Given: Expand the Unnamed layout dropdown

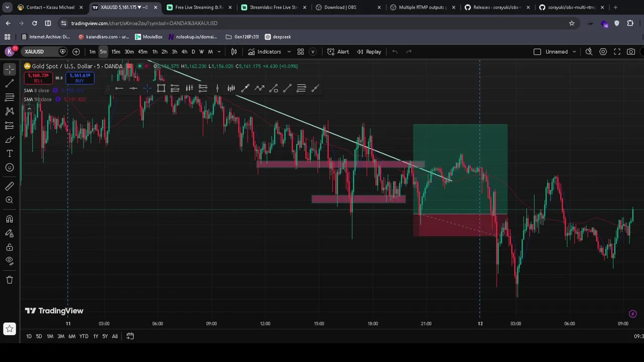Looking at the screenshot, I should tap(574, 52).
